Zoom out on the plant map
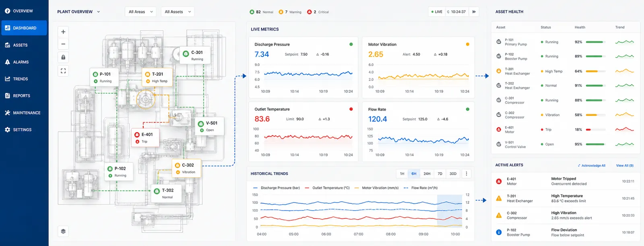 (x=63, y=44)
